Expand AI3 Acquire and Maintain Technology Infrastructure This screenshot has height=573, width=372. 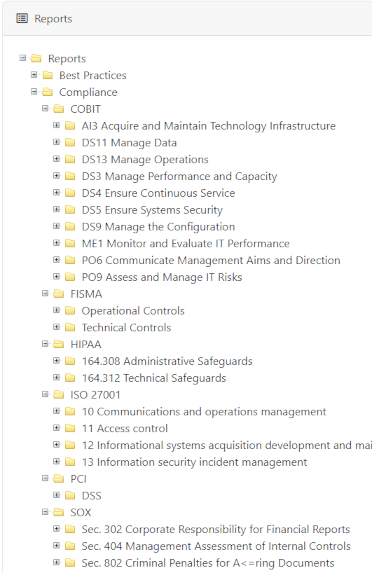pos(56,125)
